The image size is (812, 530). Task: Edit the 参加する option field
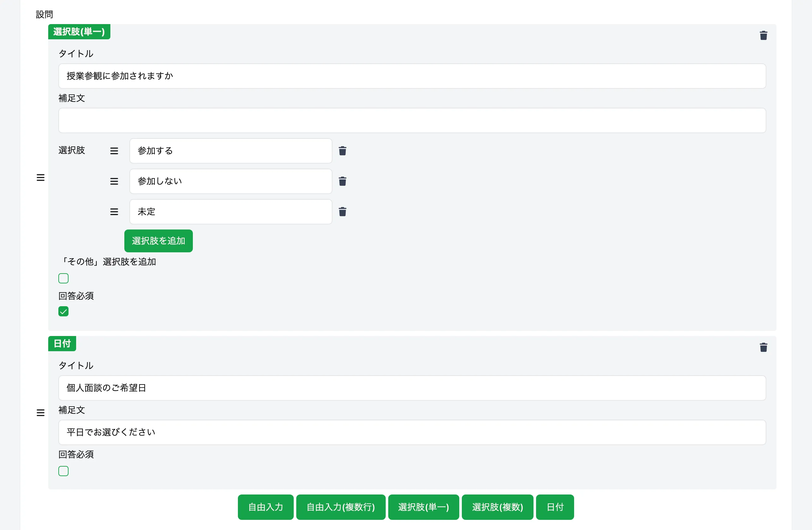(231, 151)
